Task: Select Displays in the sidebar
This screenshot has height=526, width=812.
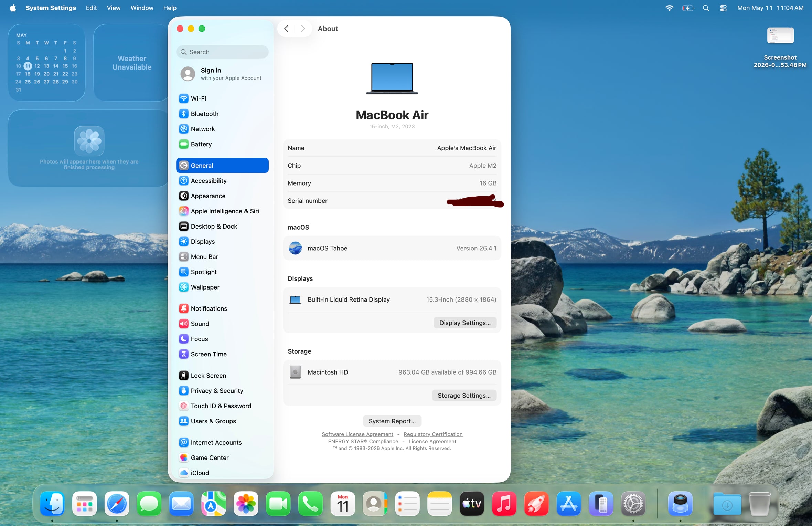Action: coord(222,241)
